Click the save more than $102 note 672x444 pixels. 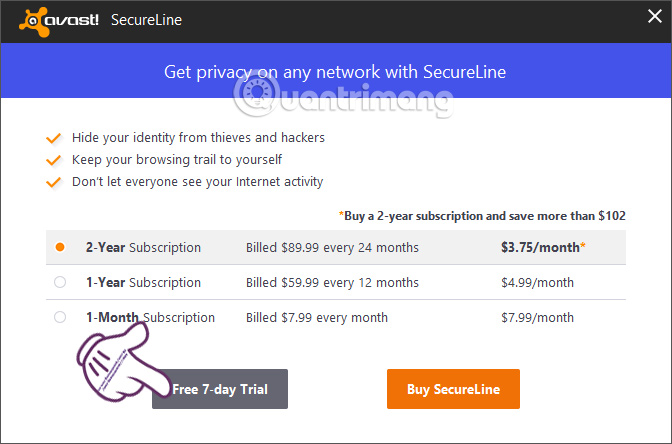tap(482, 216)
